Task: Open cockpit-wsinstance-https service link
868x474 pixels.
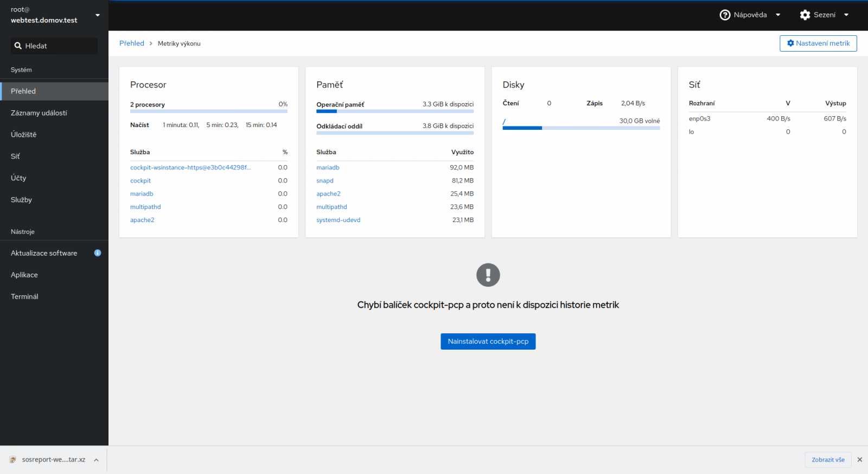Action: tap(190, 168)
